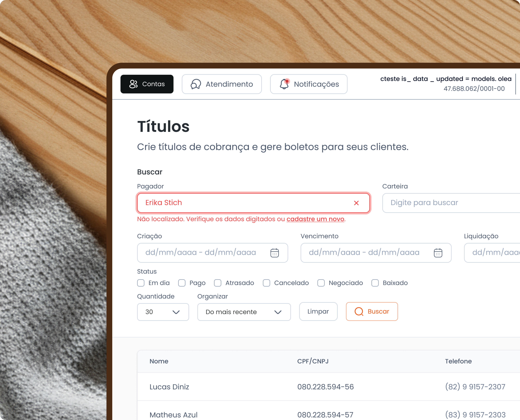Click the account name 'cteste is_ data _ updated'
This screenshot has width=520, height=420.
446,79
